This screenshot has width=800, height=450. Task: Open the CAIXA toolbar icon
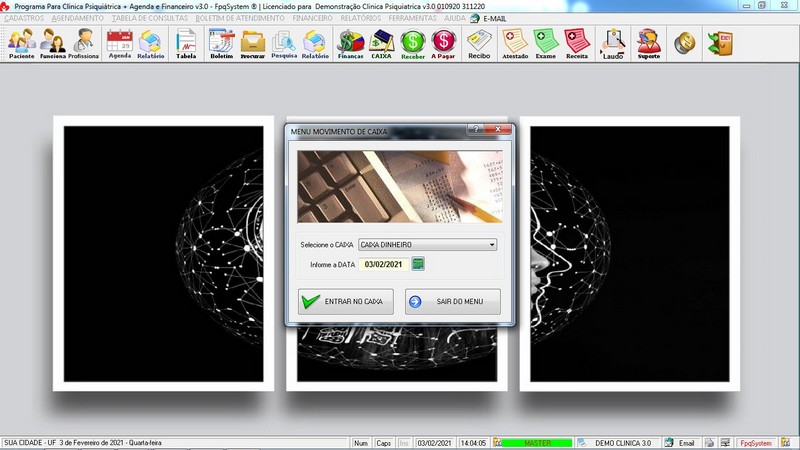[x=381, y=44]
